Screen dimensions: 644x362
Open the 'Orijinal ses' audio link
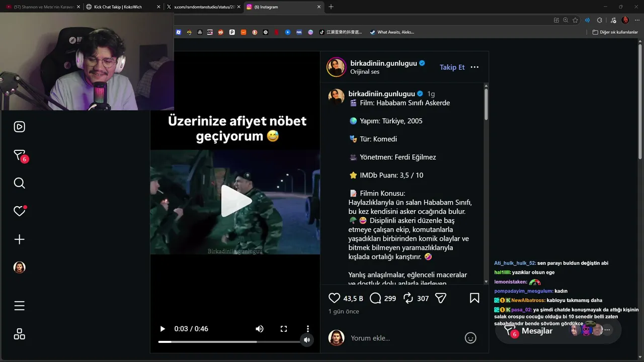point(365,72)
